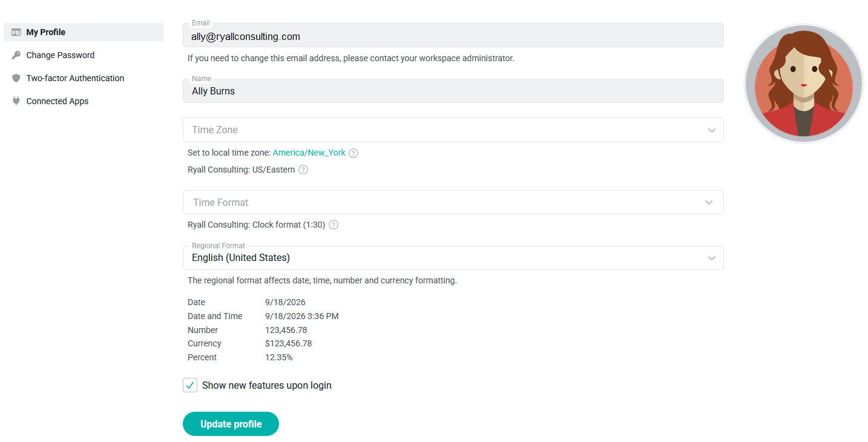Click the Connected Apps plug icon

[16, 101]
